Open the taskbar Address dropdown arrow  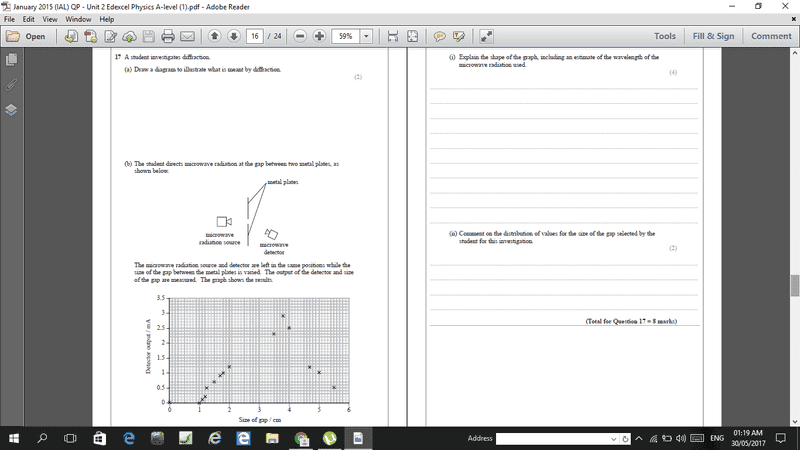614,439
